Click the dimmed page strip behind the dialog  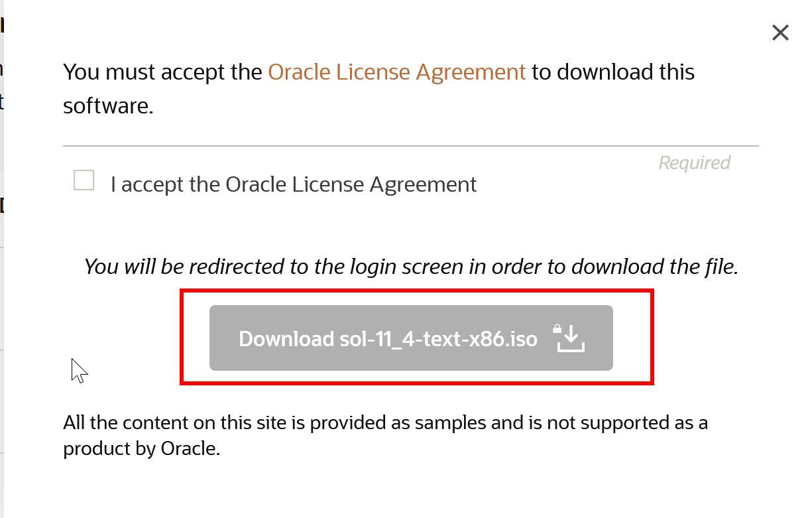(3, 259)
